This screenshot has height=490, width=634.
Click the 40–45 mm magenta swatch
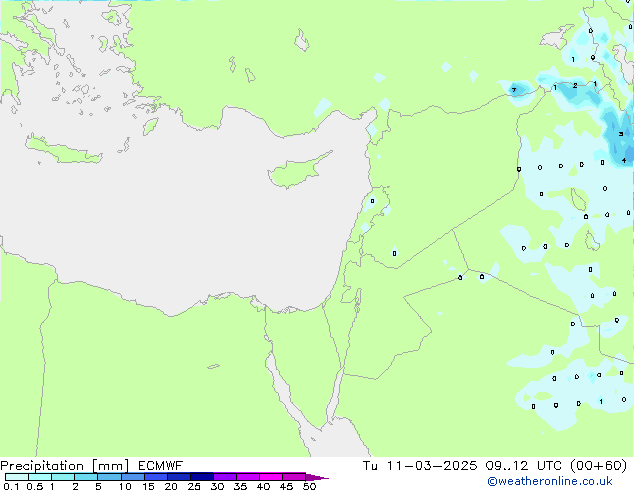click(x=271, y=477)
